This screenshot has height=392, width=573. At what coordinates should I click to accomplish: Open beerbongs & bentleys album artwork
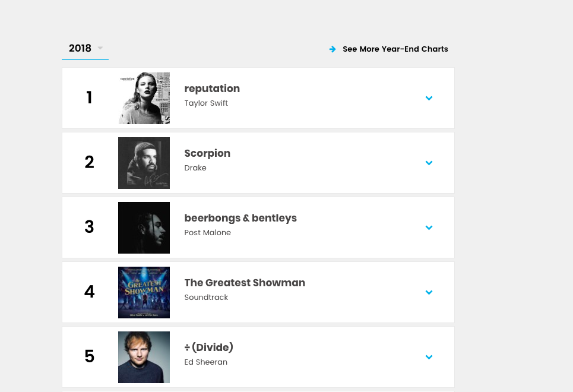tap(144, 227)
